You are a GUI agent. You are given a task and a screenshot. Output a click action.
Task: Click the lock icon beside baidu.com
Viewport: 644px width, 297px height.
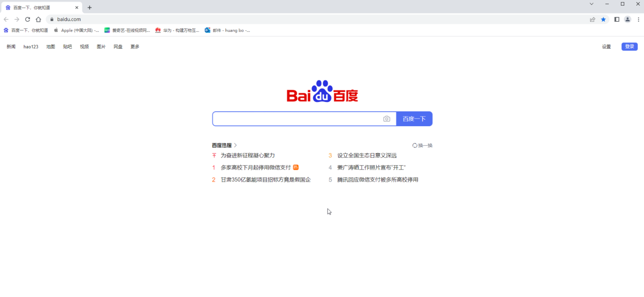[x=52, y=19]
